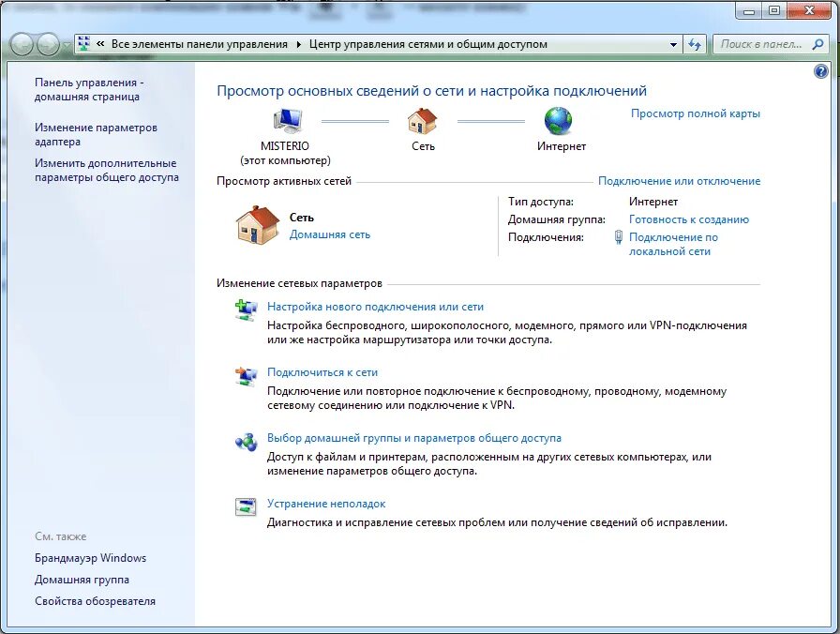Viewport: 840px width, 634px height.
Task: Open Подключение по локальной сети link
Action: [x=673, y=244]
